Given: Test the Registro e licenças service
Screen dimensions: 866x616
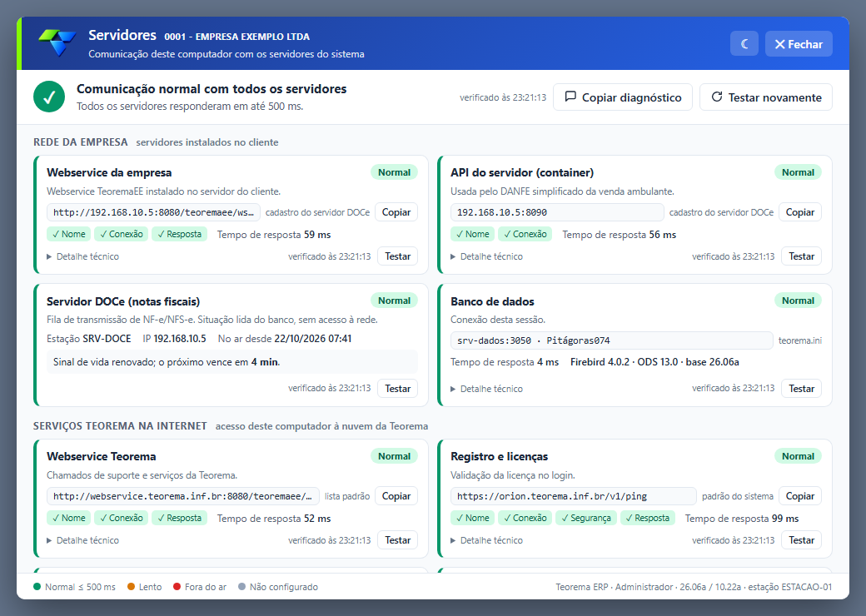Looking at the screenshot, I should (801, 539).
